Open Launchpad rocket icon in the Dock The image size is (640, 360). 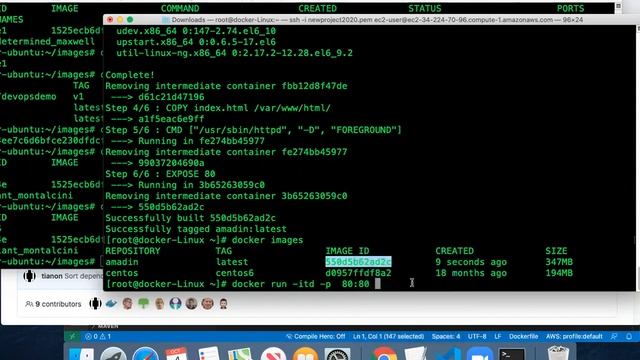tap(113, 353)
